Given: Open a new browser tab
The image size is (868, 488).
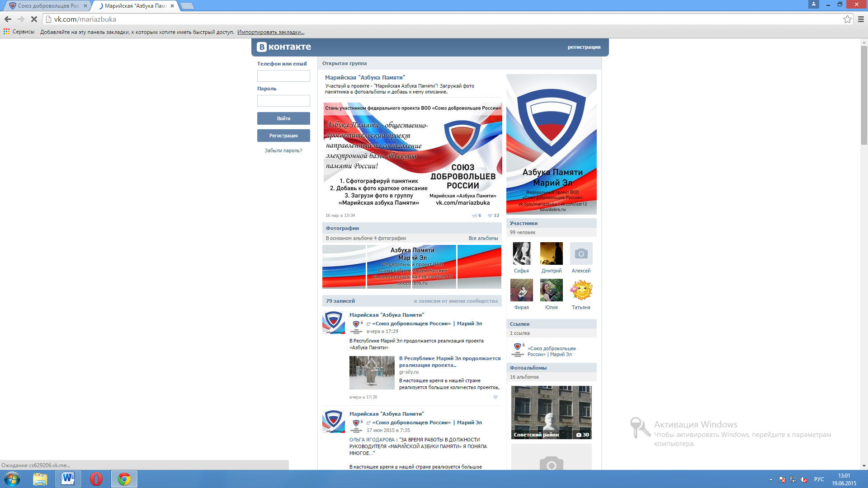Looking at the screenshot, I should 187,6.
